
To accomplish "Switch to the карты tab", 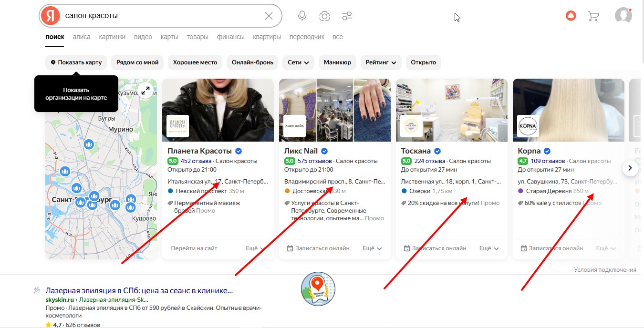I will 169,37.
